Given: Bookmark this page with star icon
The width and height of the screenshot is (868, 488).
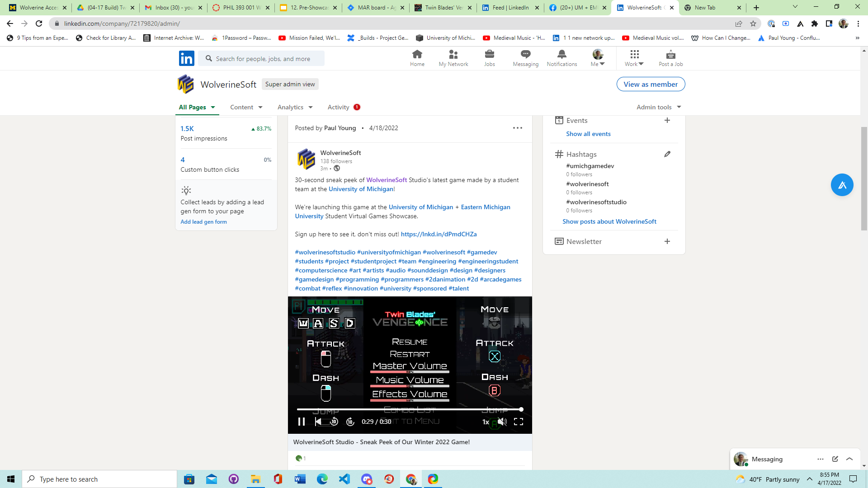Looking at the screenshot, I should pos(753,23).
